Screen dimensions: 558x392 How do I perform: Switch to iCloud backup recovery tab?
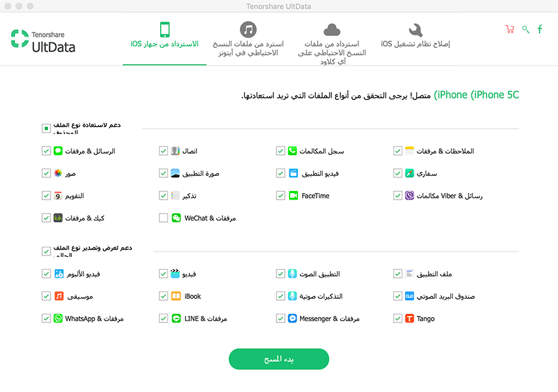pyautogui.click(x=332, y=43)
